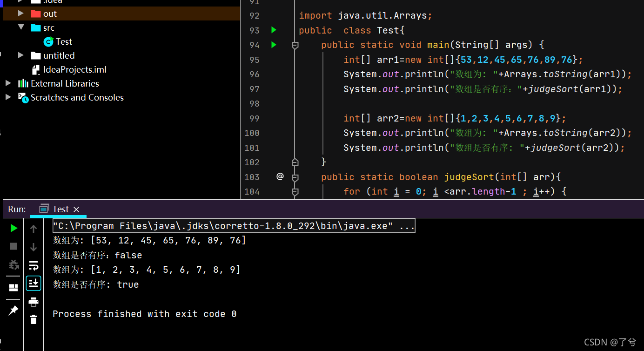Close the Test run tab
The width and height of the screenshot is (644, 351).
click(x=76, y=209)
